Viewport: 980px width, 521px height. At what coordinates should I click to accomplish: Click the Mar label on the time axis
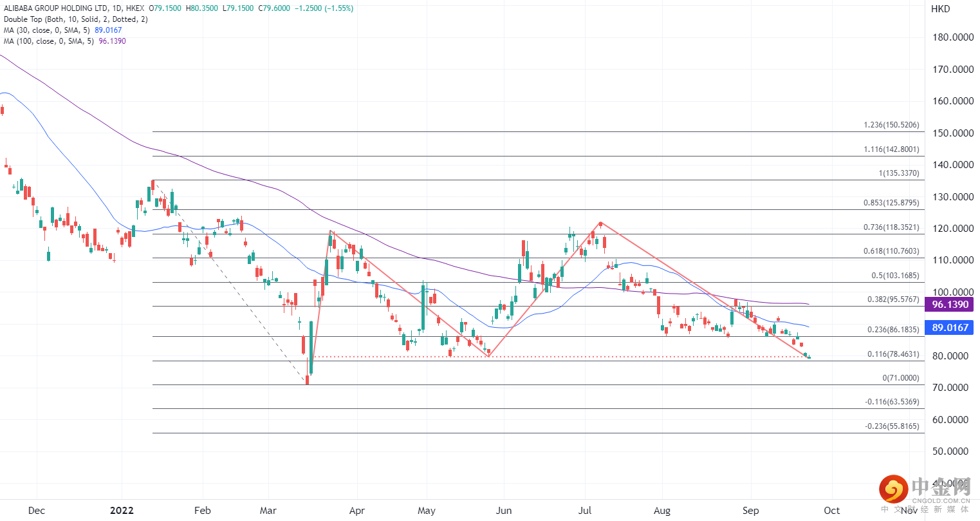268,511
